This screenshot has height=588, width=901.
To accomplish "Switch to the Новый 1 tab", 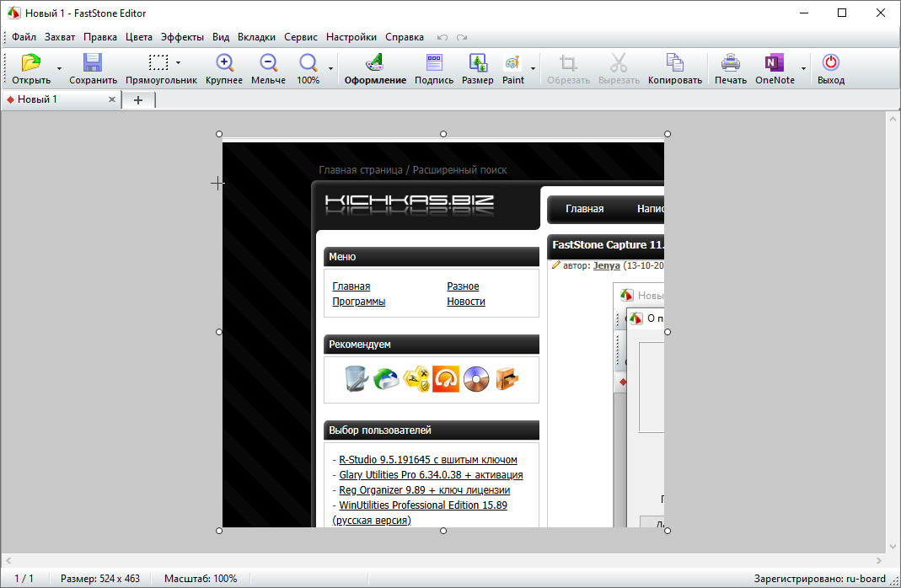I will pyautogui.click(x=38, y=99).
